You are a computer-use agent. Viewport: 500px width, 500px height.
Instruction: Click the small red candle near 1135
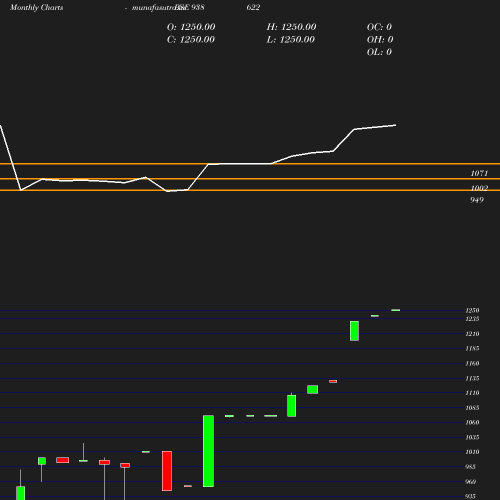(333, 381)
